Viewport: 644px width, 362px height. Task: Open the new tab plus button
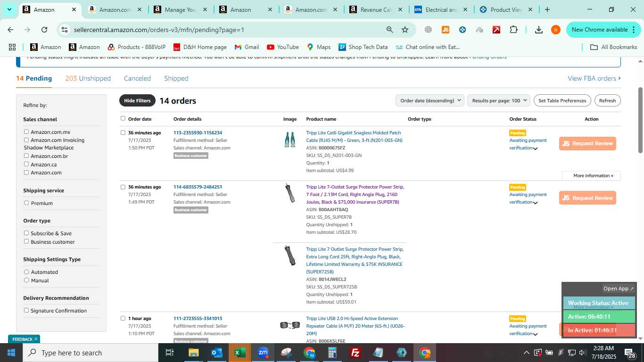[547, 9]
